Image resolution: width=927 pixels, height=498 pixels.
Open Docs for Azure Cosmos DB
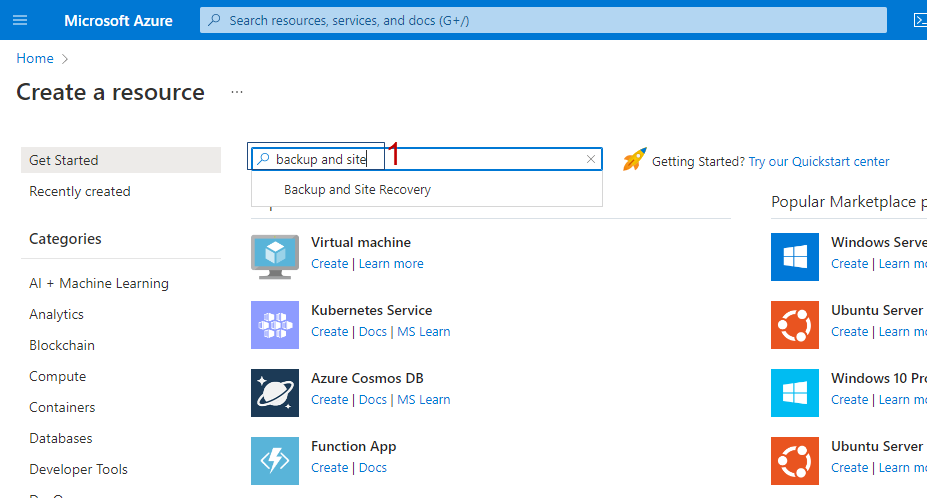372,400
